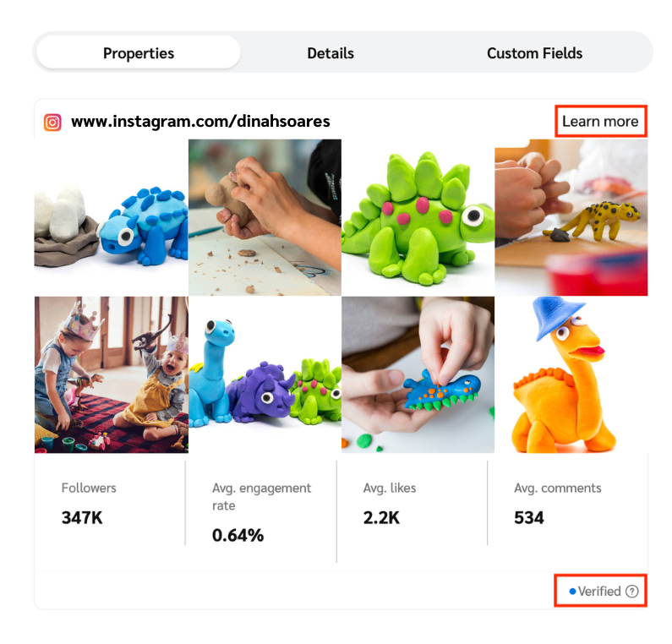
Task: Open the hands kneading brown clay photo
Action: [265, 217]
